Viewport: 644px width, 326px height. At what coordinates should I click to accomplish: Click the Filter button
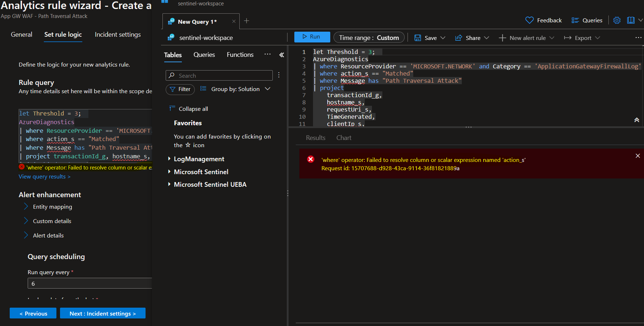tap(180, 89)
